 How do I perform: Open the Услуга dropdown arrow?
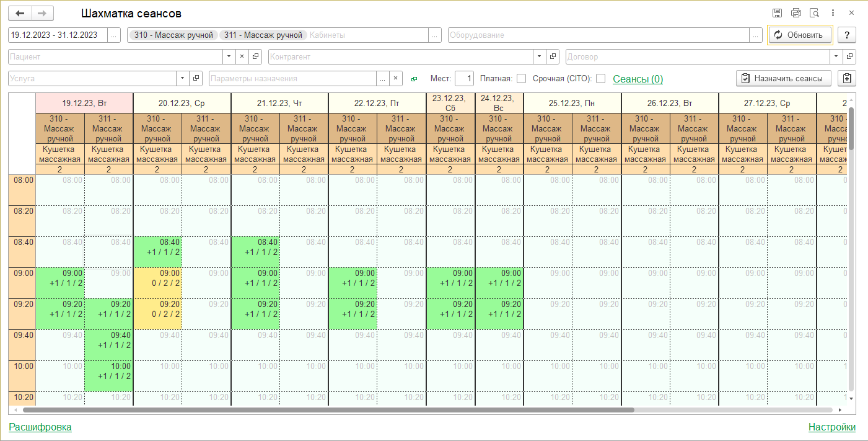point(182,79)
